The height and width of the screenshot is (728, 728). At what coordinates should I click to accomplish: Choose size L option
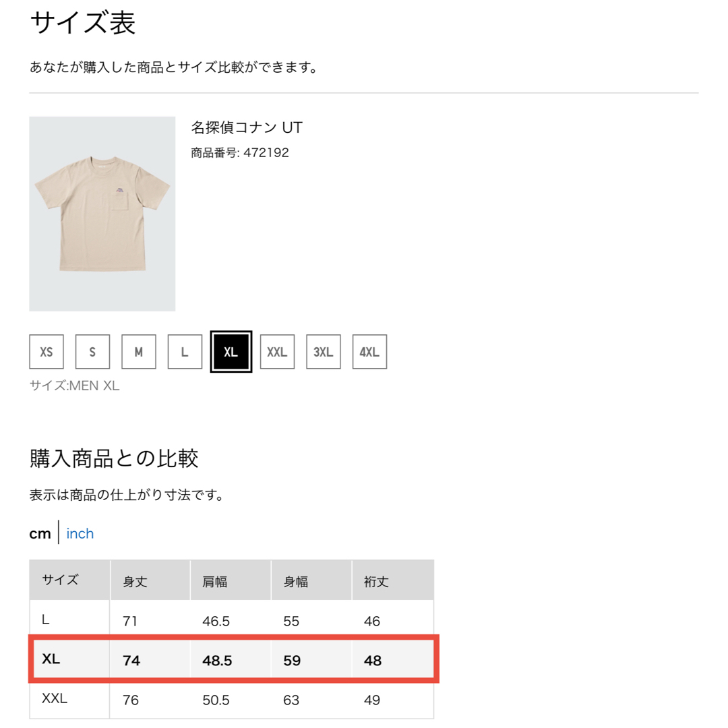[185, 351]
